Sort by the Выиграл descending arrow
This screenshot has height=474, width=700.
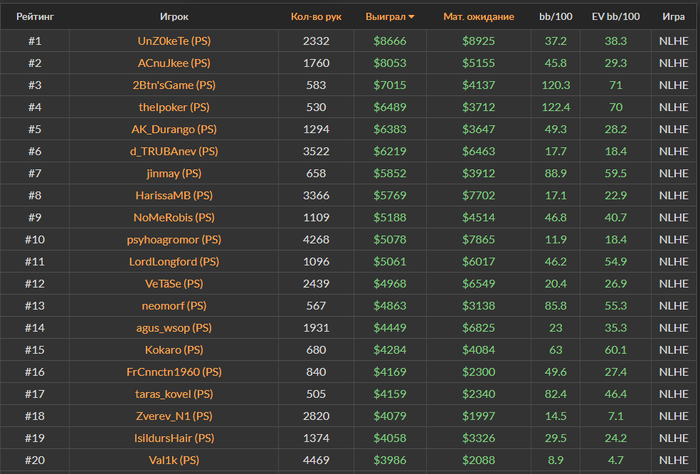click(411, 17)
